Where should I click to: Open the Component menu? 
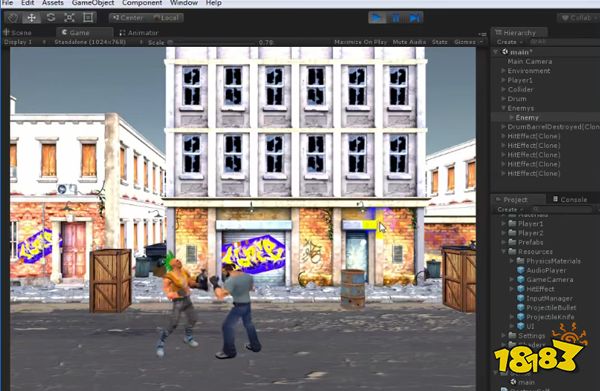point(142,3)
